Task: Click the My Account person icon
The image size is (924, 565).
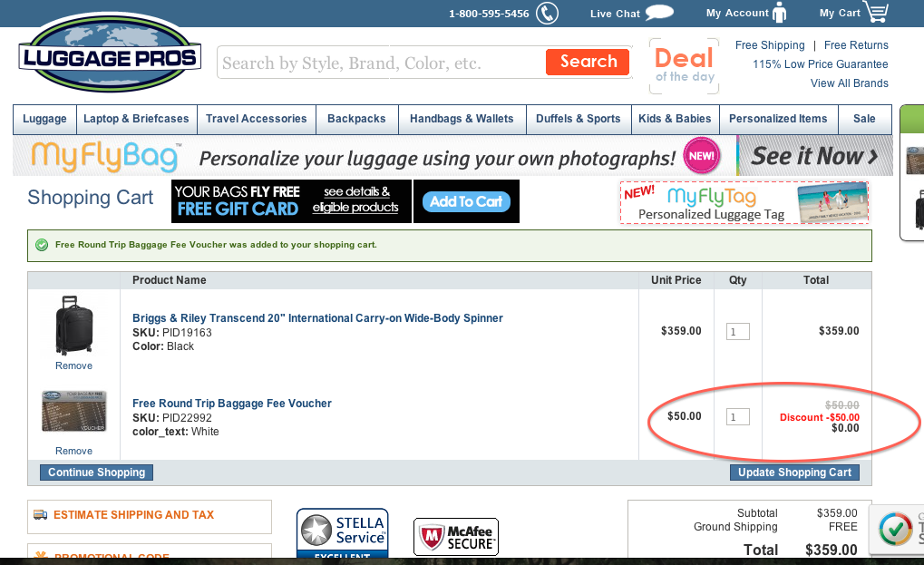Action: (x=779, y=13)
